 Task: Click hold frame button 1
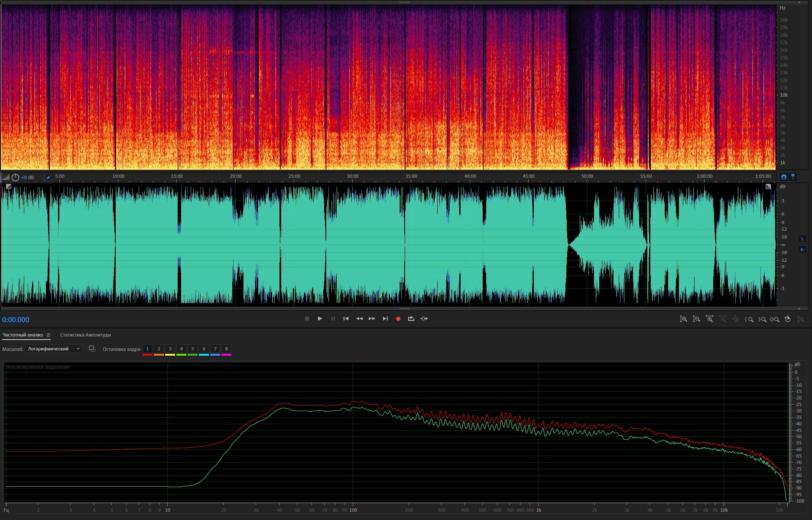(x=147, y=349)
